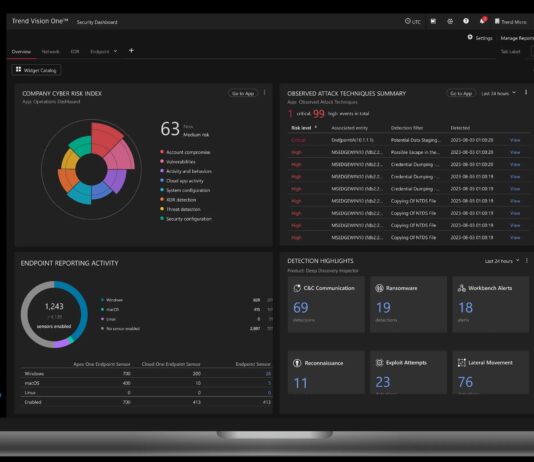Toggle Windows legend in Endpoint Reporting
The image size is (534, 462).
[x=112, y=300]
